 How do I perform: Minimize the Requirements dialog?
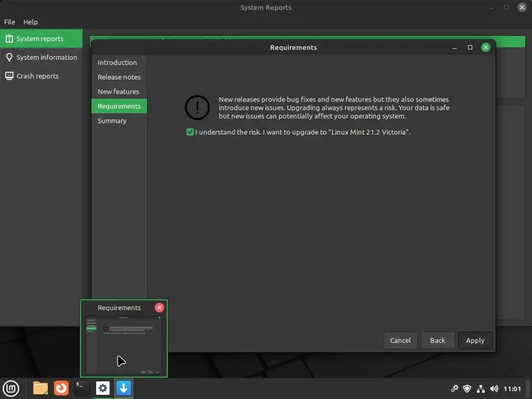tap(454, 47)
